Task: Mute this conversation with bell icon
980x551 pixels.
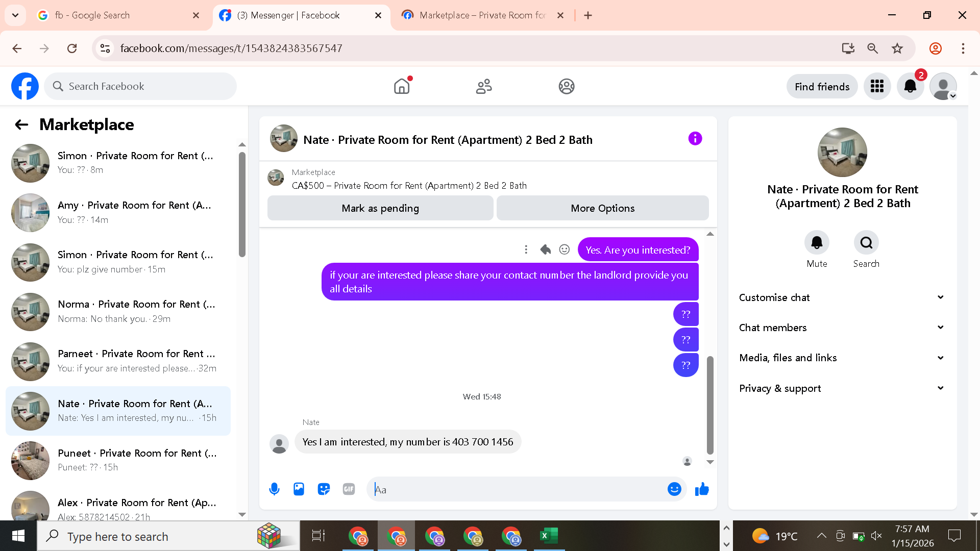Action: coord(817,243)
